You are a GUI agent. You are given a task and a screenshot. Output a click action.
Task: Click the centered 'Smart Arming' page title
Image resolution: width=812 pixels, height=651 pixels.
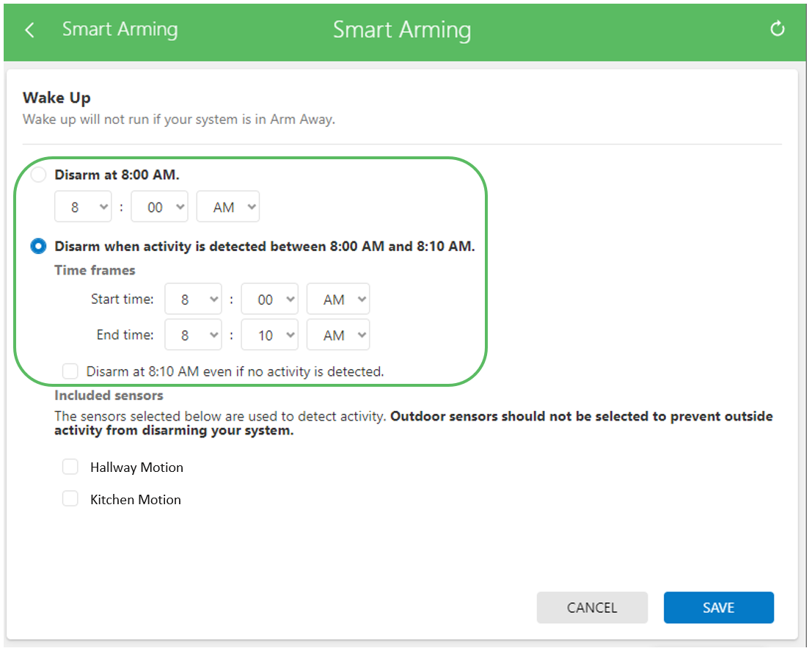402,30
